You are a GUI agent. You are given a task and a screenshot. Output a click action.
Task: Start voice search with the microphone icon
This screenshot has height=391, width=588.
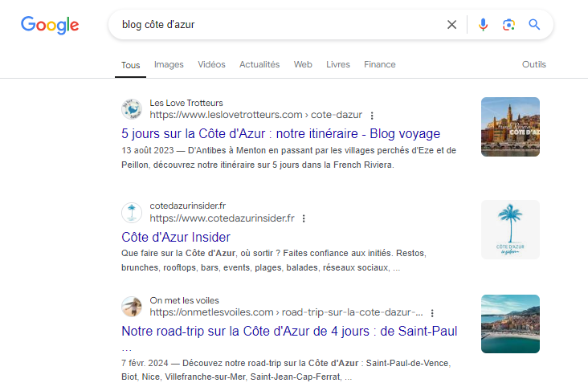pos(483,25)
